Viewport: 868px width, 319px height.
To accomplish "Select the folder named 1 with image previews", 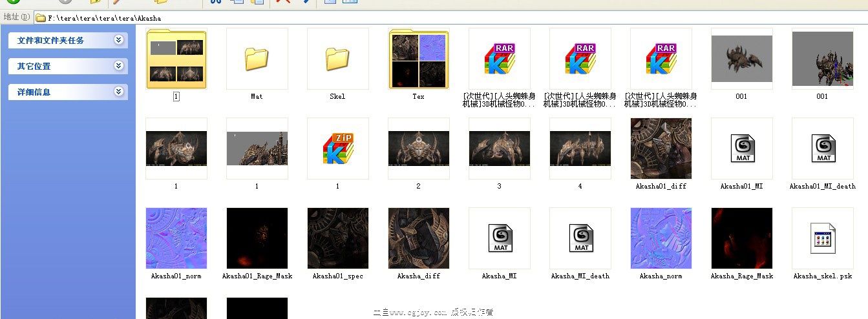I will tap(176, 59).
